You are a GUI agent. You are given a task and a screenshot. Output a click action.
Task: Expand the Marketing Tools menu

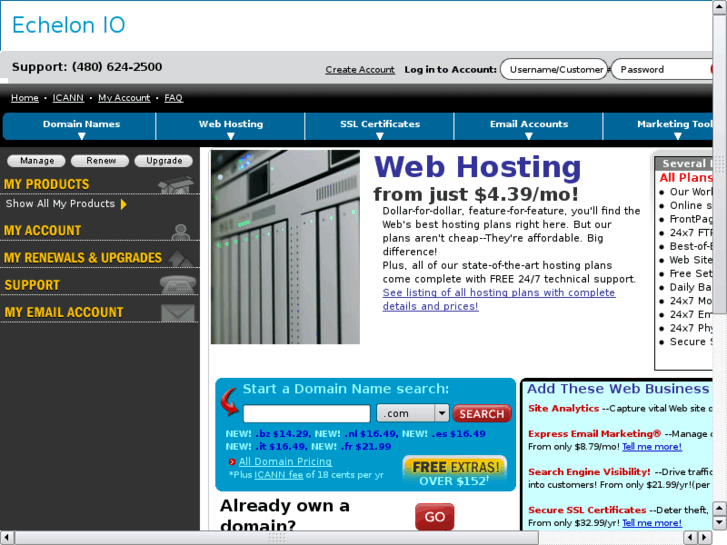point(658,127)
